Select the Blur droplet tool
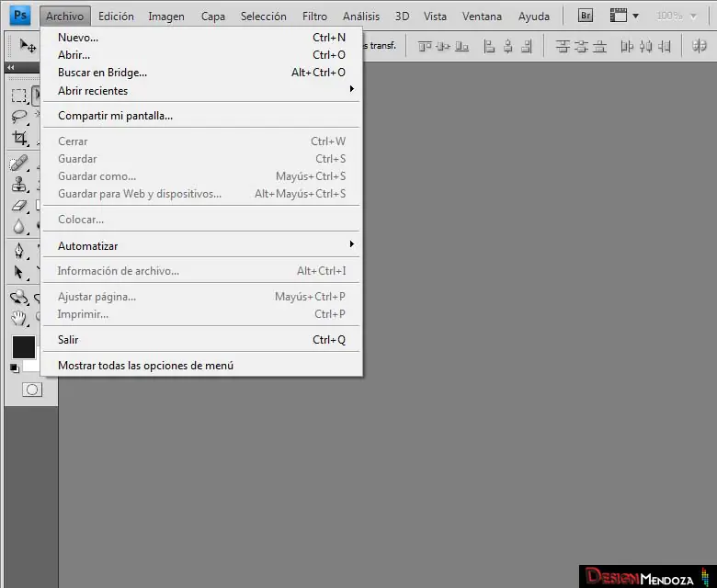The width and height of the screenshot is (717, 588). (x=18, y=226)
